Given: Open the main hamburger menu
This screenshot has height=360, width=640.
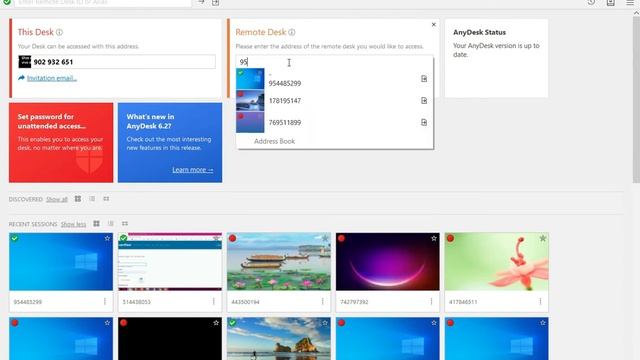Looking at the screenshot, I should tap(630, 2).
